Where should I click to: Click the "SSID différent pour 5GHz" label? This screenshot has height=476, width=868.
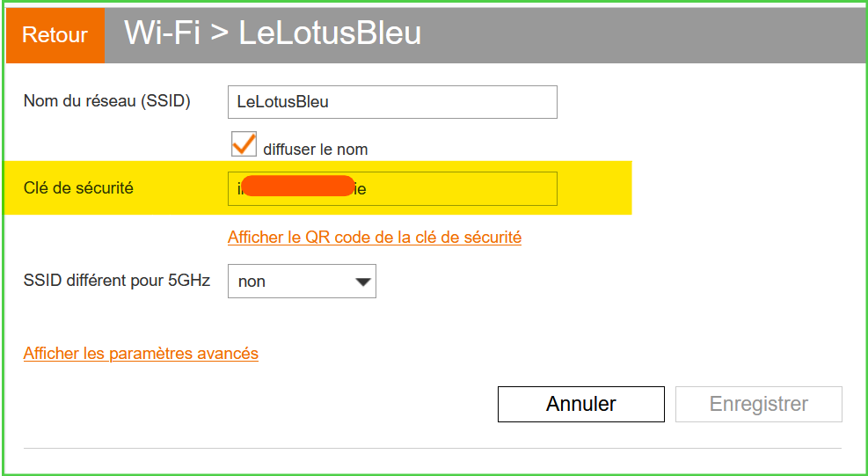coord(117,281)
